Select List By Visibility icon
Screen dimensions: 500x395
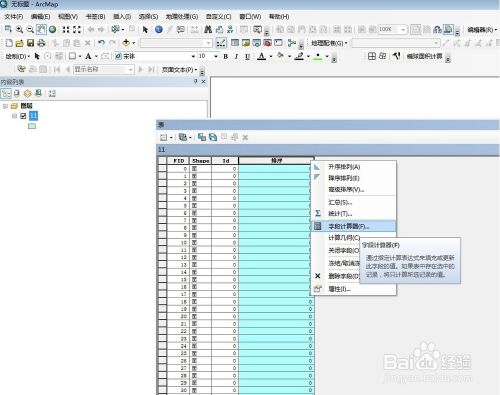pos(27,94)
